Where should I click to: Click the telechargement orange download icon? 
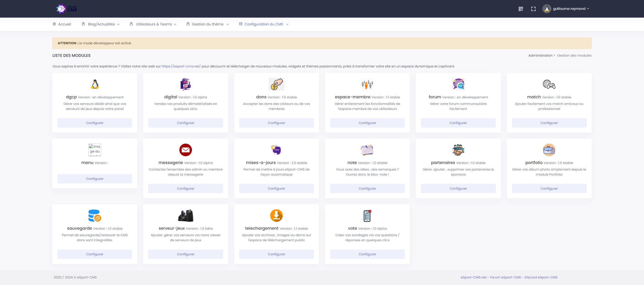276,216
